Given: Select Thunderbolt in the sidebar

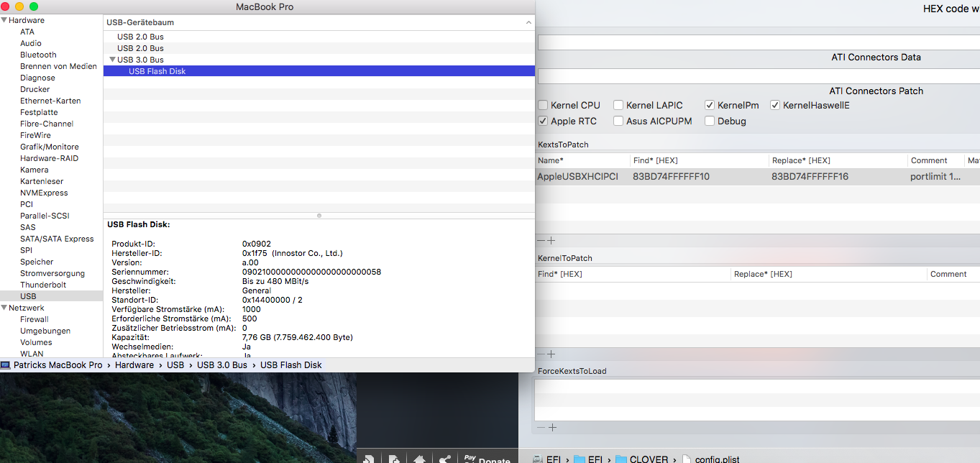Looking at the screenshot, I should coord(43,285).
